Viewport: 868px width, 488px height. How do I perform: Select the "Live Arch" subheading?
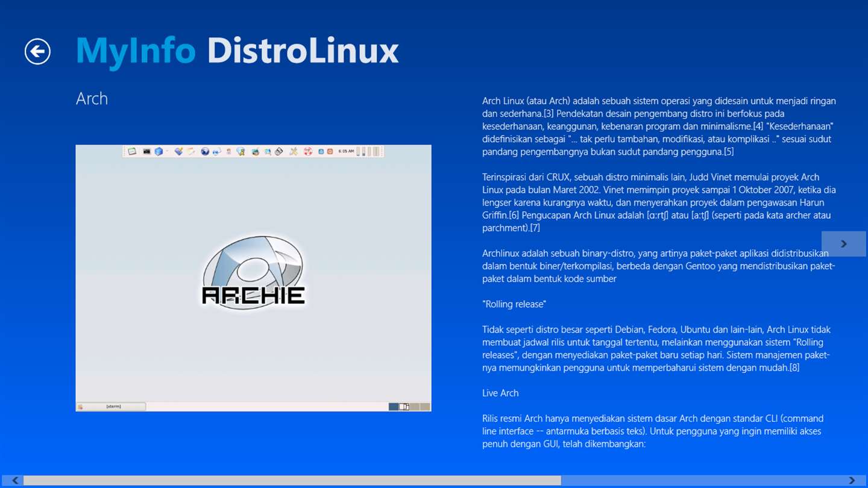pyautogui.click(x=500, y=393)
